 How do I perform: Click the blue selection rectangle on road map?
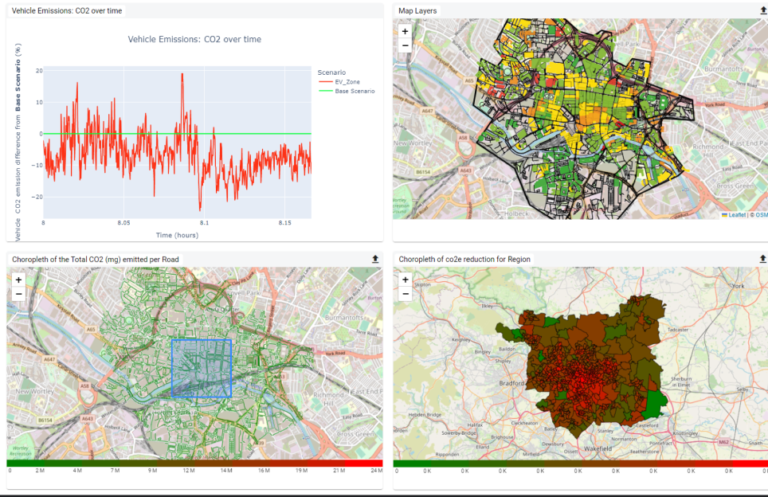201,369
